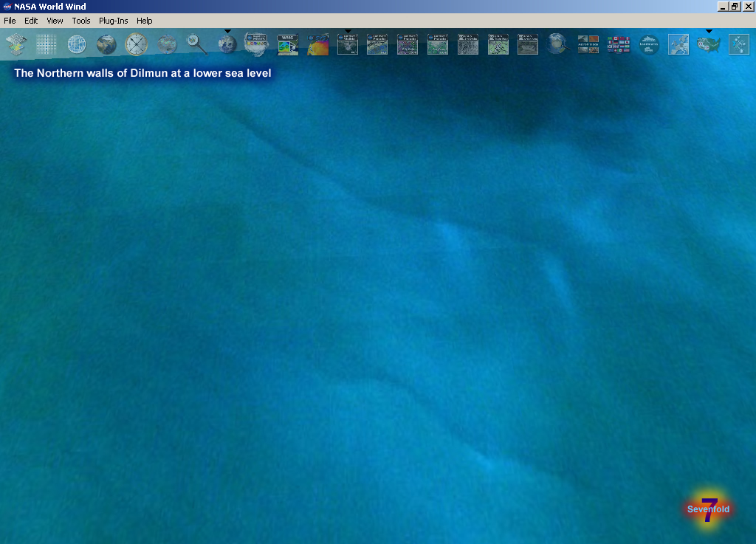Enable the Blue Marble Earth globe layer
The width and height of the screenshot is (756, 544).
(106, 44)
